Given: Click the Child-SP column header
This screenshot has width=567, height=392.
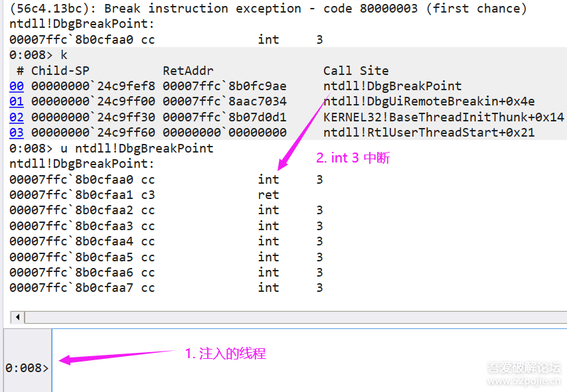Looking at the screenshot, I should coord(60,71).
